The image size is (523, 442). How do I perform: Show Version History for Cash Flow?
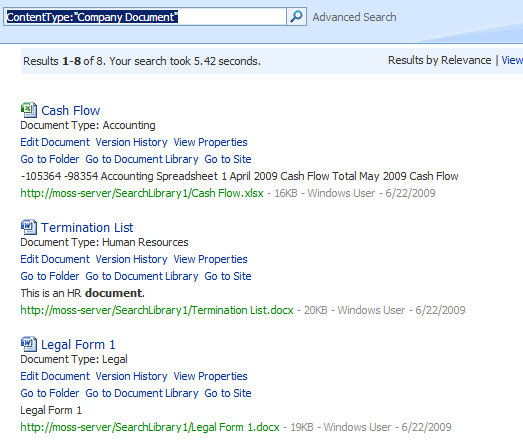click(x=131, y=142)
